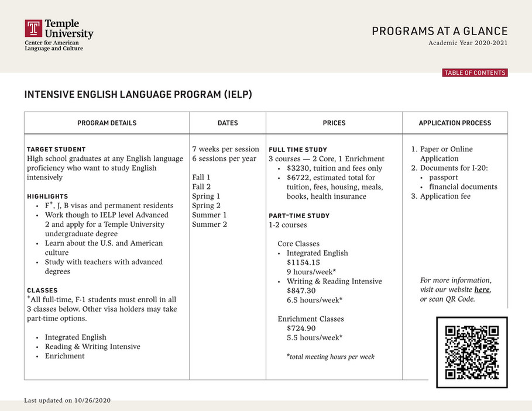The image size is (532, 411).
Task: Click the 'Fall 1' session entry
Action: tap(201, 177)
